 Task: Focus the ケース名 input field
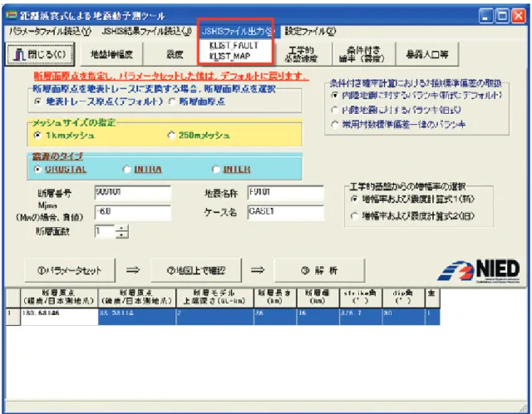click(x=285, y=213)
